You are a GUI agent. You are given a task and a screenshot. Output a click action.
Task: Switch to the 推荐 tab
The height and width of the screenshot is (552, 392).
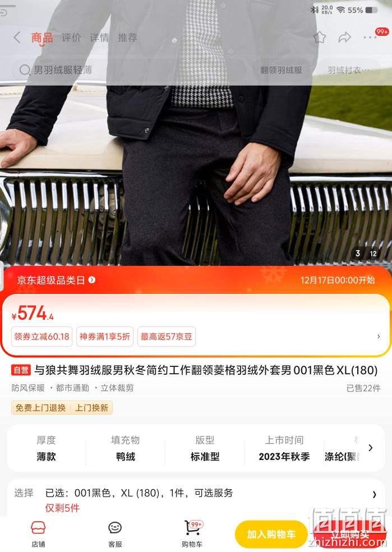tap(127, 38)
